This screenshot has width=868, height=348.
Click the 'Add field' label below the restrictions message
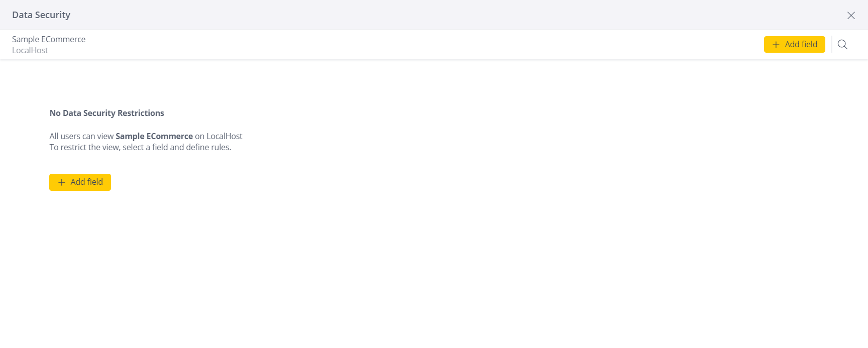coord(86,182)
